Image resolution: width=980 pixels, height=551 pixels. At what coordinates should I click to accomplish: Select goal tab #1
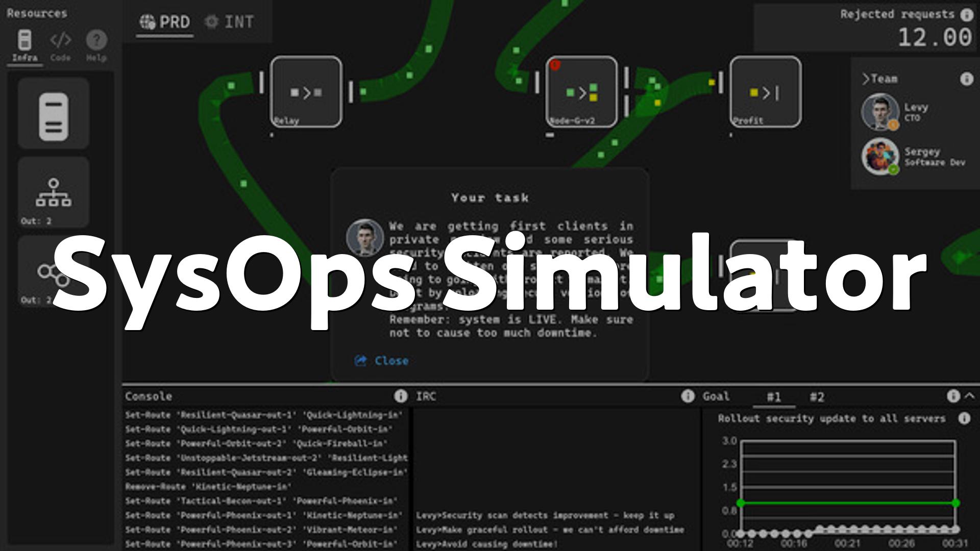774,397
